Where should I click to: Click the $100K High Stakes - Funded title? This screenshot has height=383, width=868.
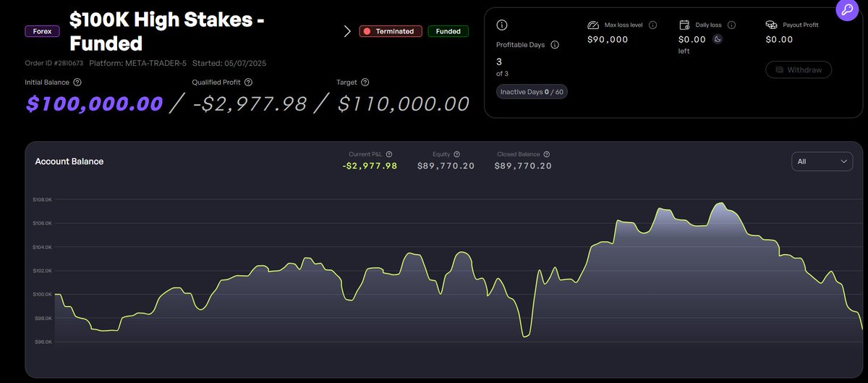pos(167,31)
